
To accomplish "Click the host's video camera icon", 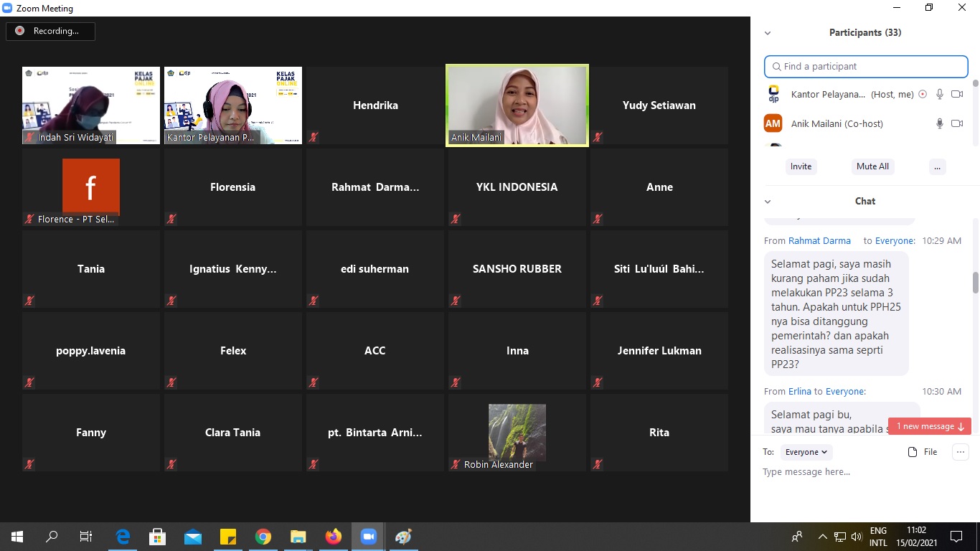I will pyautogui.click(x=956, y=94).
